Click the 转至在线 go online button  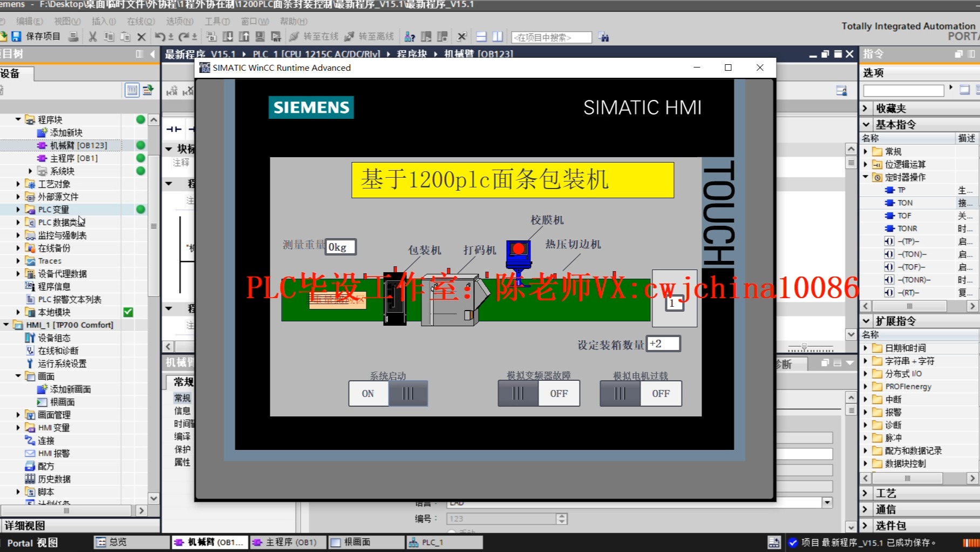pos(314,37)
